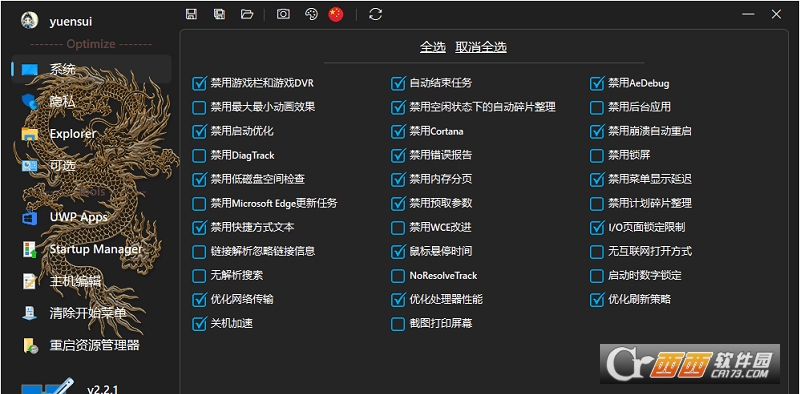Image resolution: width=800 pixels, height=394 pixels.
Task: Uncheck 鼠标悬停时间
Action: pos(398,252)
